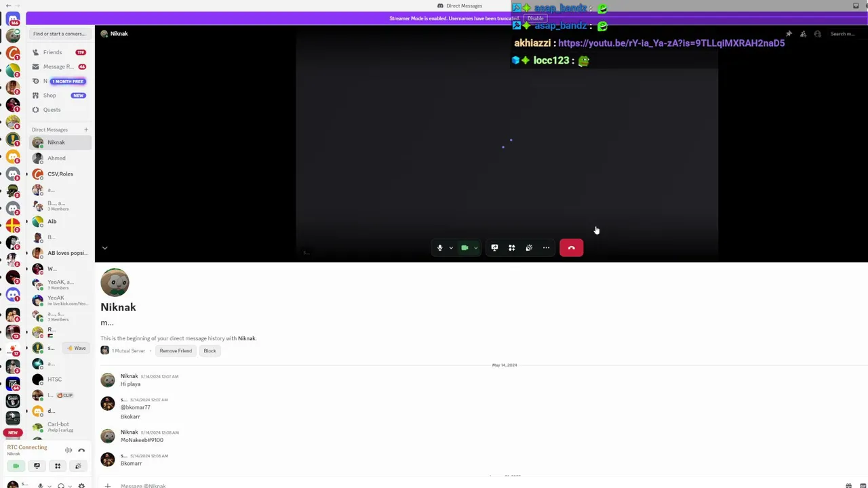
Task: Disable Streamer Mode in the banner
Action: pyautogui.click(x=536, y=18)
